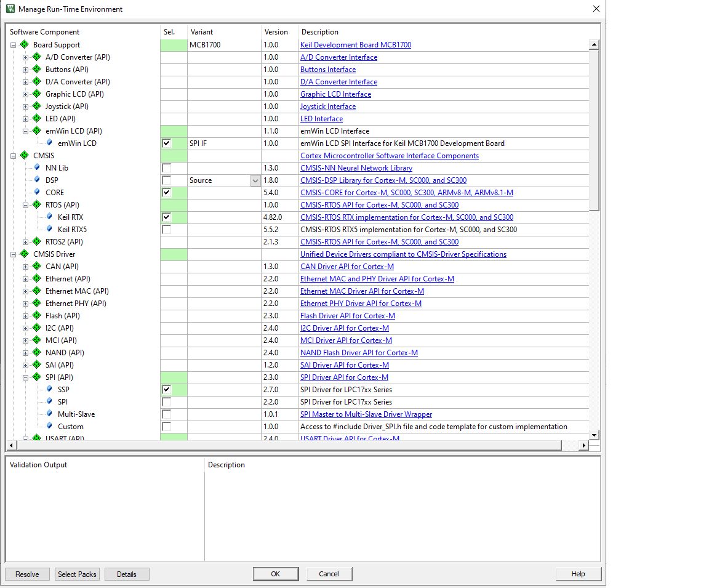709x588 pixels.
Task: Click the Details button
Action: [x=127, y=574]
